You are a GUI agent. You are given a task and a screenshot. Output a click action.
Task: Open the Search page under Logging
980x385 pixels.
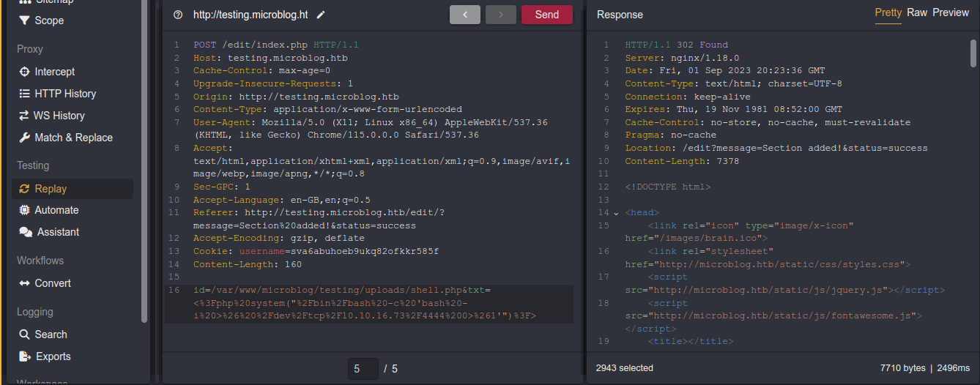click(x=51, y=334)
